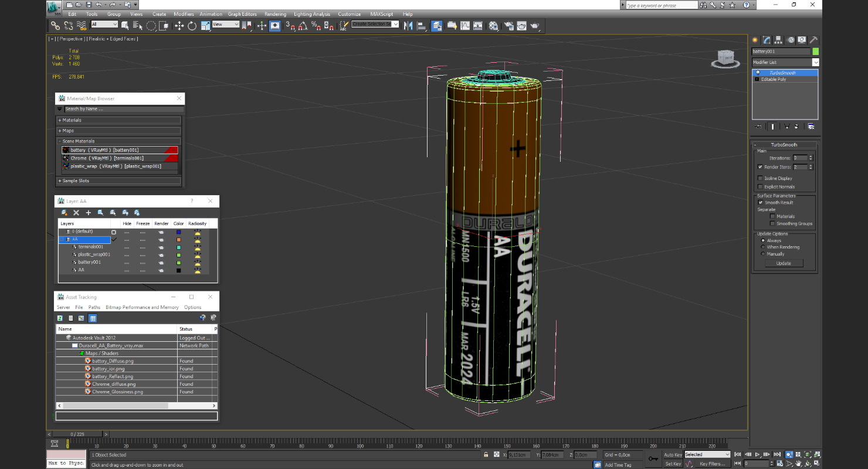Enable the Explicit Normals checkbox
Image resolution: width=868 pixels, height=469 pixels.
tap(760, 186)
